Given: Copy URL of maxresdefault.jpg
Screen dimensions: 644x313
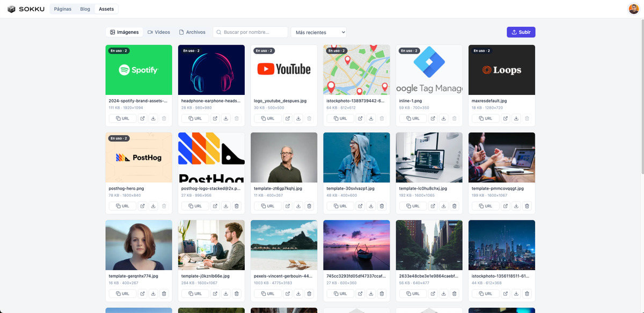Looking at the screenshot, I should click(x=485, y=118).
